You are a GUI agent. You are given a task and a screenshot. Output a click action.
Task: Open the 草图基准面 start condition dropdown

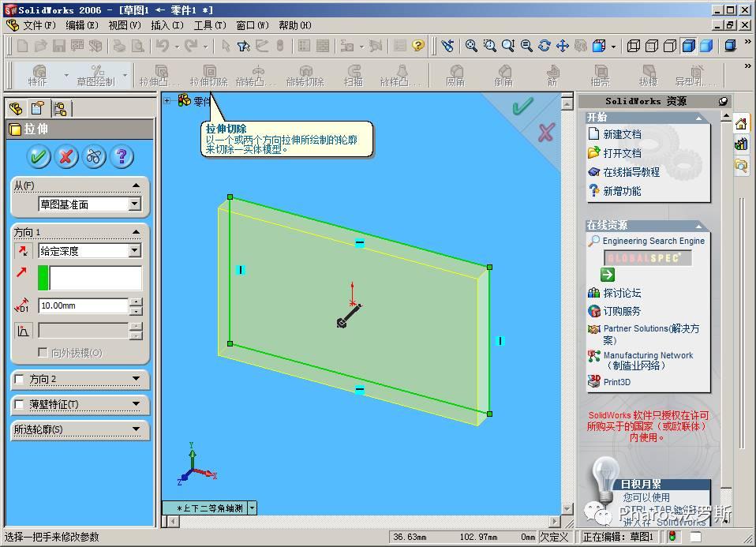135,204
